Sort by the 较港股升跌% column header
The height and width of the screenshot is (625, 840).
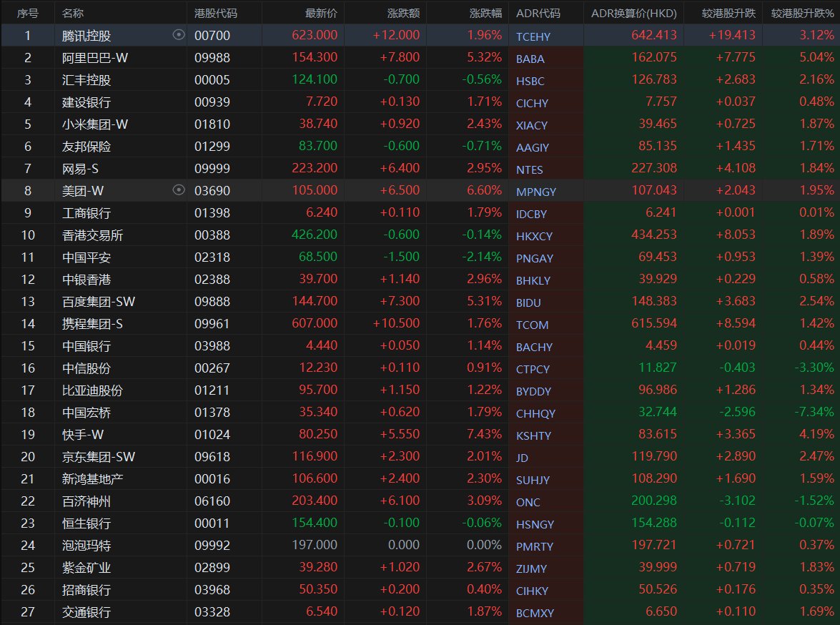tap(802, 14)
